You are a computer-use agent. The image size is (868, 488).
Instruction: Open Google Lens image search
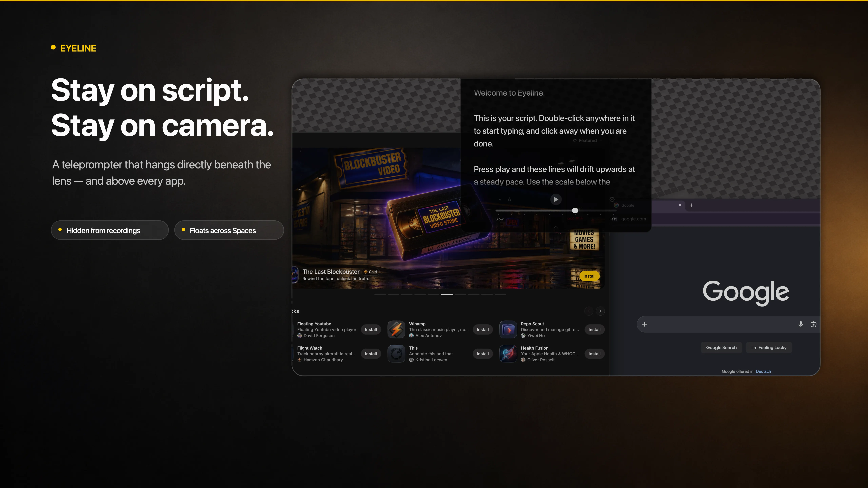click(x=813, y=324)
